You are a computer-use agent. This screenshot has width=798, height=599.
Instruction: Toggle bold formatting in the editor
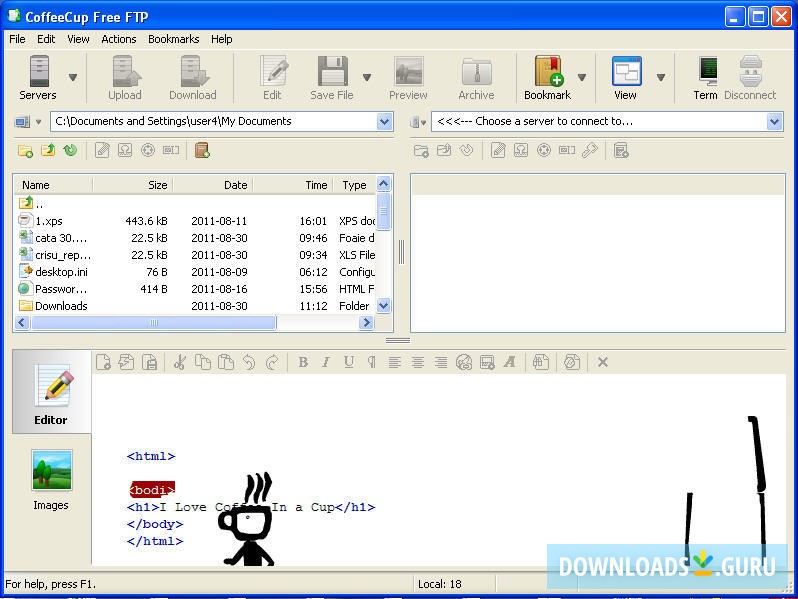(303, 362)
